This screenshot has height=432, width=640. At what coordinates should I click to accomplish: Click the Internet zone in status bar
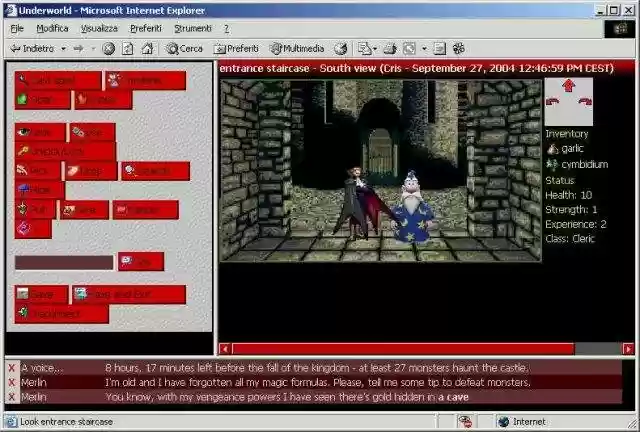(x=523, y=422)
